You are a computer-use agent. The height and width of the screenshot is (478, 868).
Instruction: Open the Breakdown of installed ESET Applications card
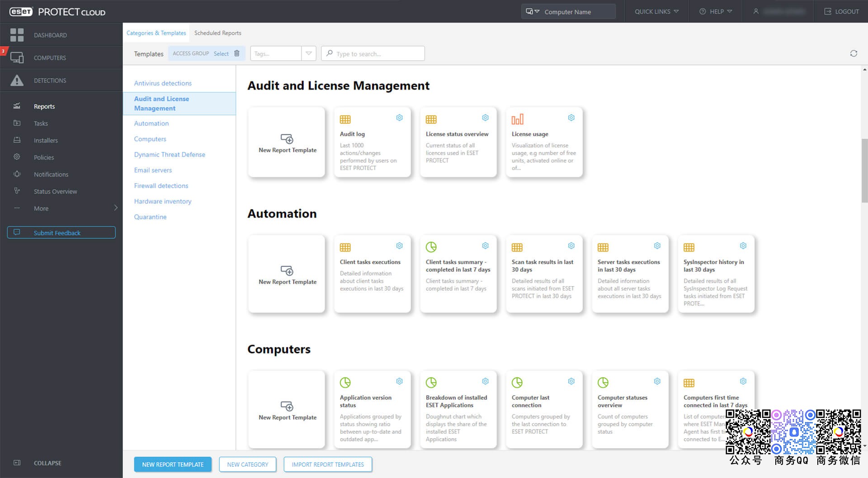(x=458, y=409)
